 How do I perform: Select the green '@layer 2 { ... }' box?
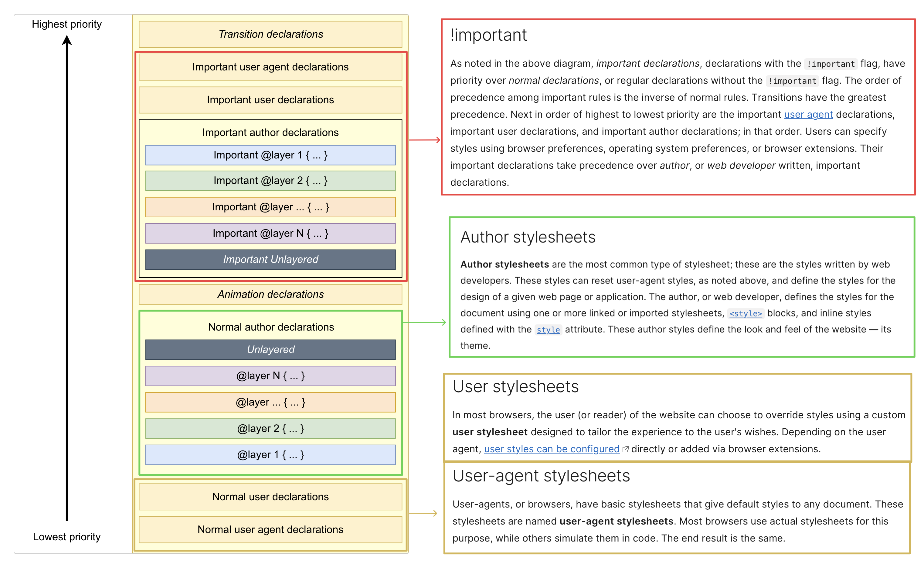click(x=270, y=429)
